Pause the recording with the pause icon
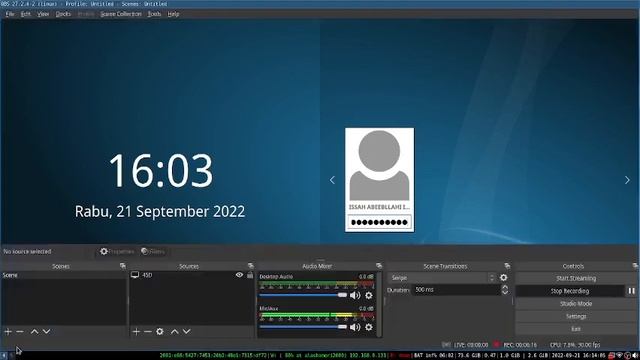 pyautogui.click(x=631, y=291)
